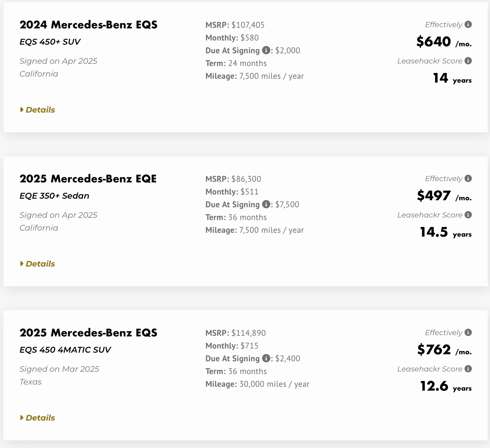This screenshot has height=448, width=490.
Task: Click the 2025 Mercedes-Benz EQE title
Action: [88, 179]
